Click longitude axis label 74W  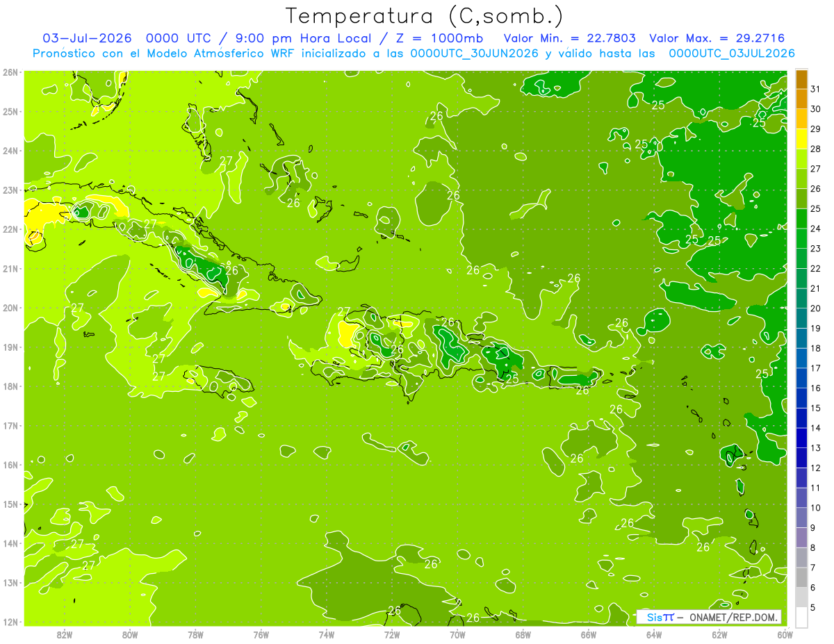[327, 634]
